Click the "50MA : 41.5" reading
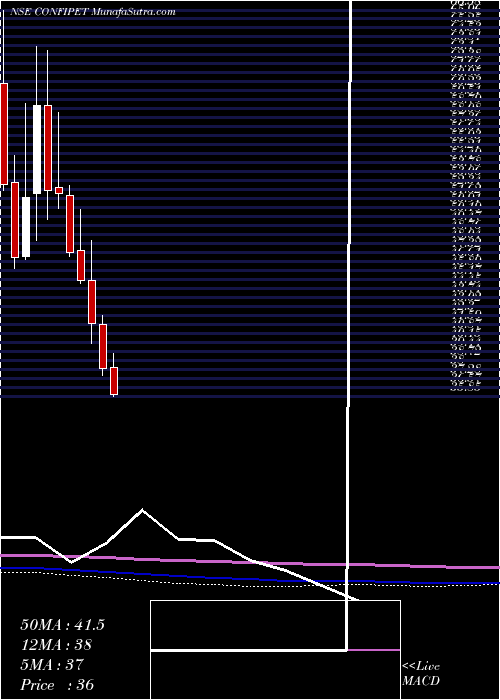The width and height of the screenshot is (500, 700). pos(62,625)
